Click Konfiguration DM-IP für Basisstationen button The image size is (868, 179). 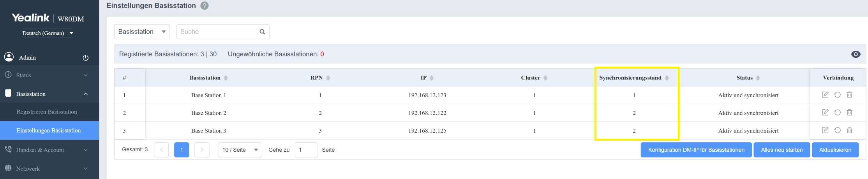(x=696, y=150)
